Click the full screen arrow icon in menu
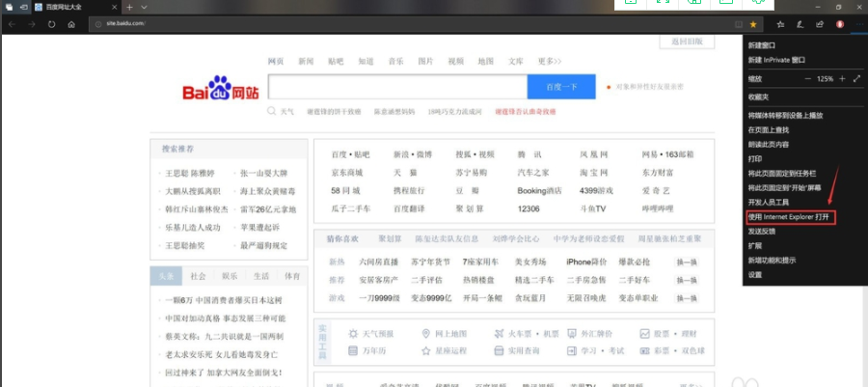This screenshot has height=387, width=868. tap(857, 78)
